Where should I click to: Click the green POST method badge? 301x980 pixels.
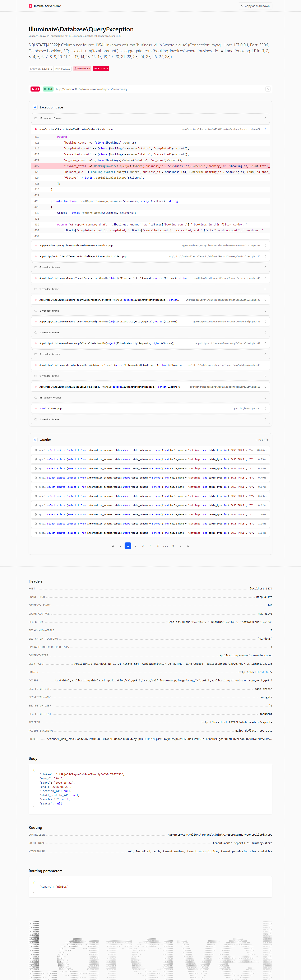tap(48, 89)
